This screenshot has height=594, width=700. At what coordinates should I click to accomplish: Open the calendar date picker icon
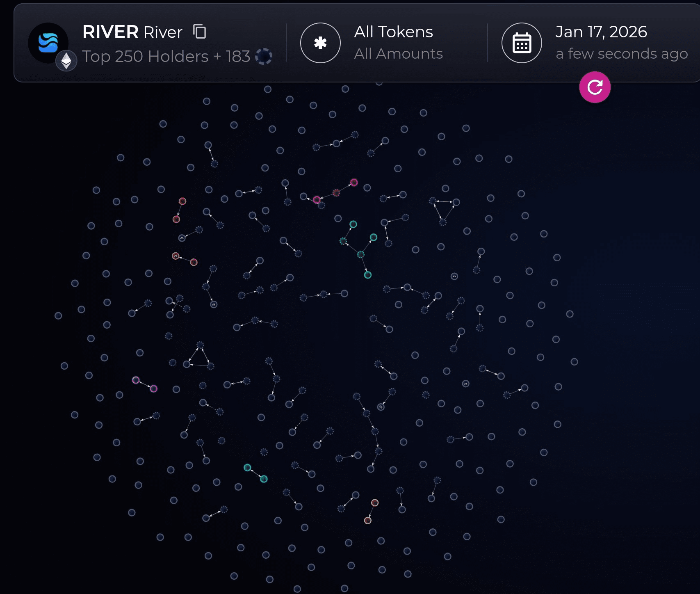coord(522,43)
